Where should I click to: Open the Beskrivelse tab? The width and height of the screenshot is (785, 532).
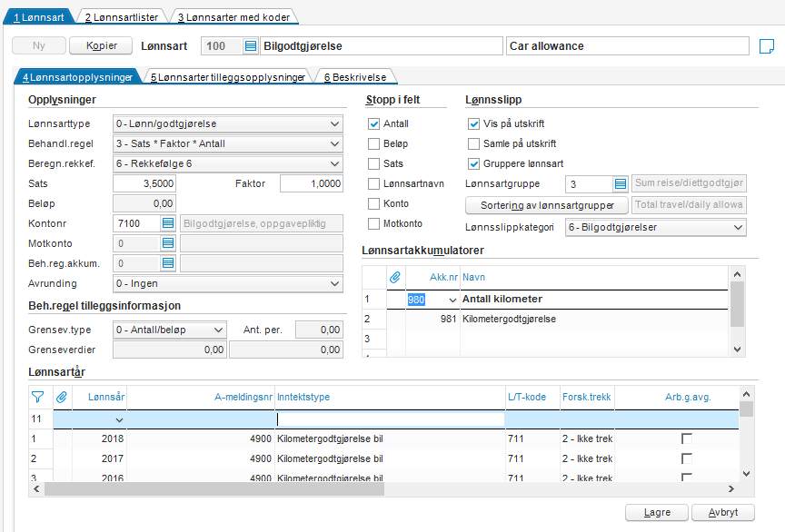(359, 78)
